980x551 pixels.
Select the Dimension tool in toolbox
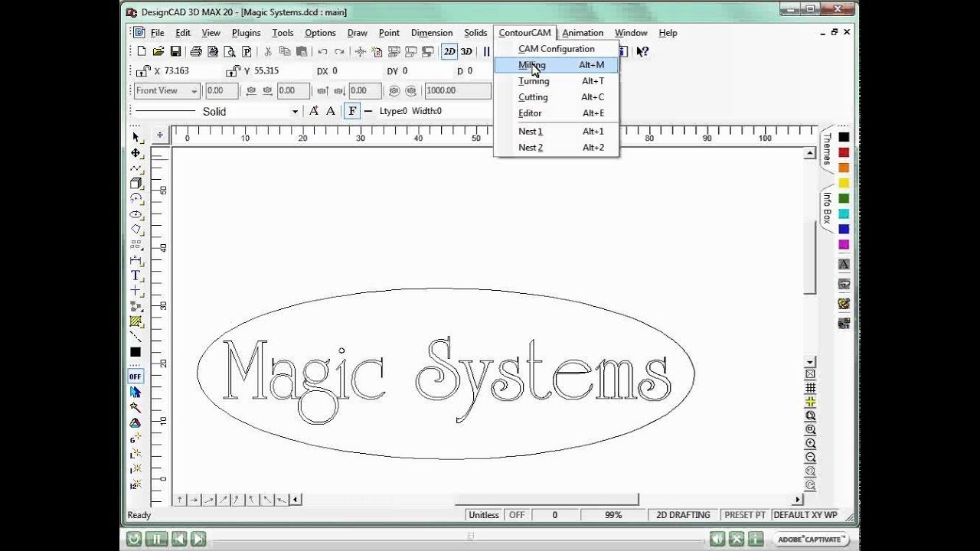click(x=136, y=259)
